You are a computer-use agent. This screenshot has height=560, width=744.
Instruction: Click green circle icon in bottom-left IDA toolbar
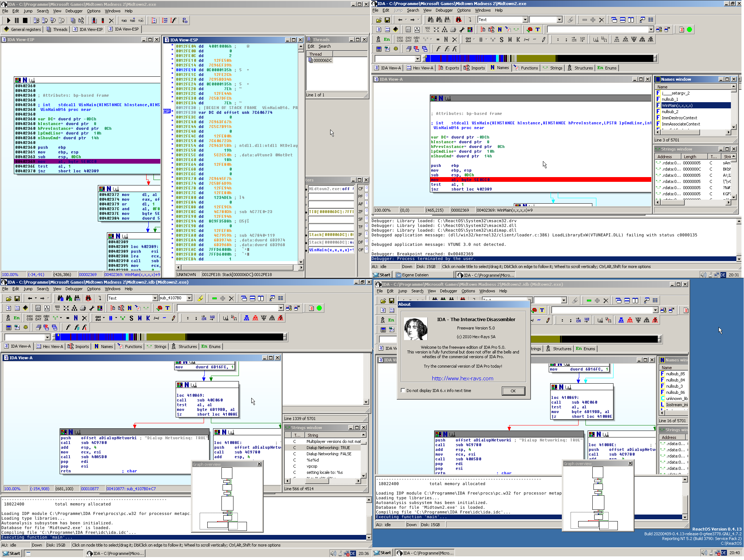tap(319, 308)
